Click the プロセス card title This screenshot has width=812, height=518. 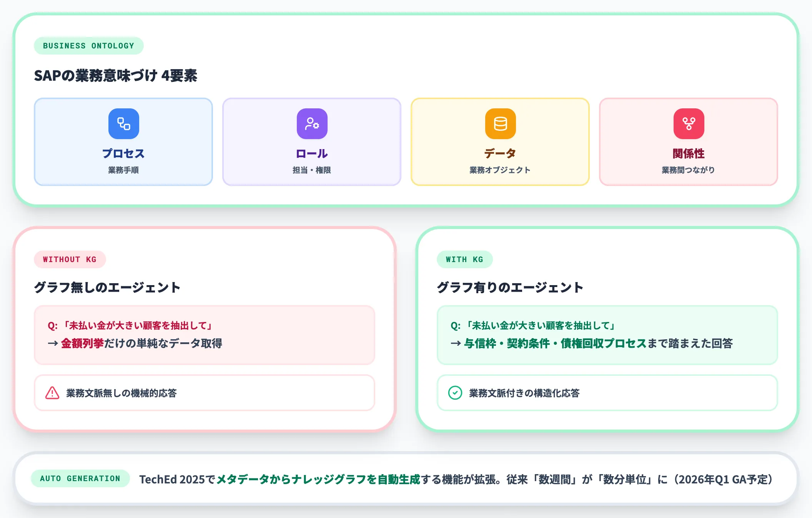pos(123,153)
